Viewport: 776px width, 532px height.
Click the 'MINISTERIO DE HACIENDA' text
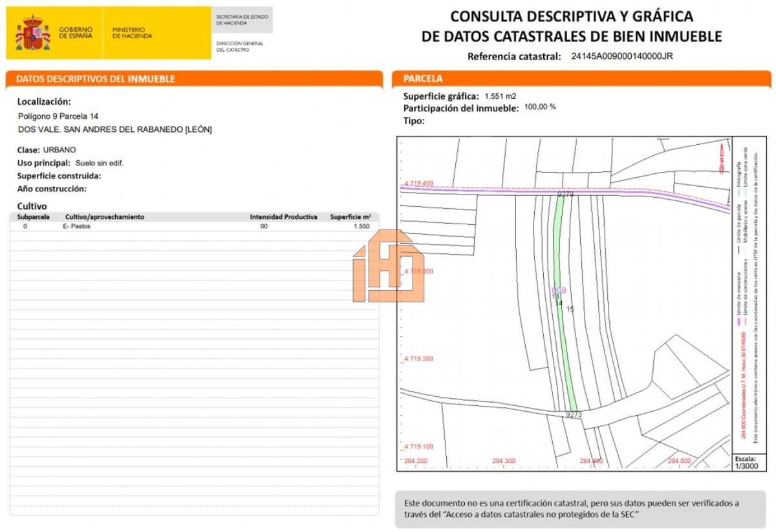(132, 33)
